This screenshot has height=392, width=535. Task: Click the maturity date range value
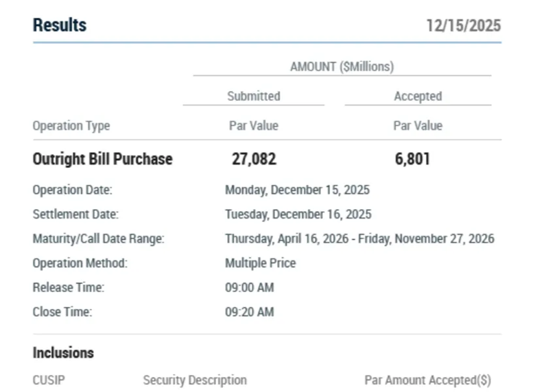click(x=359, y=238)
